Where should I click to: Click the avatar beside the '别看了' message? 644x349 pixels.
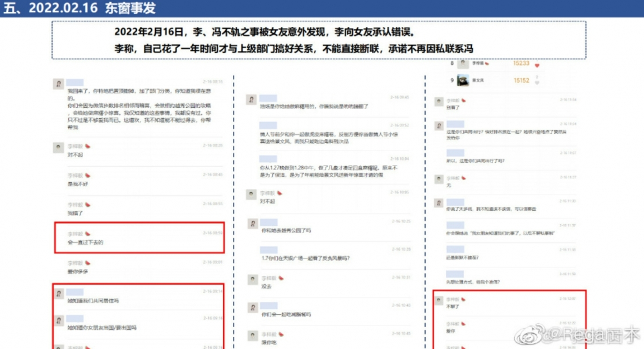(438, 101)
